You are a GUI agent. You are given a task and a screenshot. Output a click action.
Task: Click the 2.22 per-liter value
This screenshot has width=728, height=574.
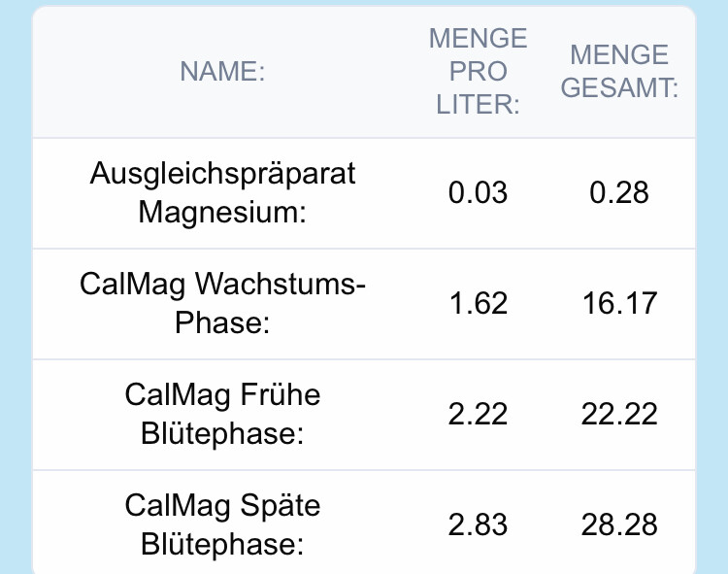click(x=478, y=414)
